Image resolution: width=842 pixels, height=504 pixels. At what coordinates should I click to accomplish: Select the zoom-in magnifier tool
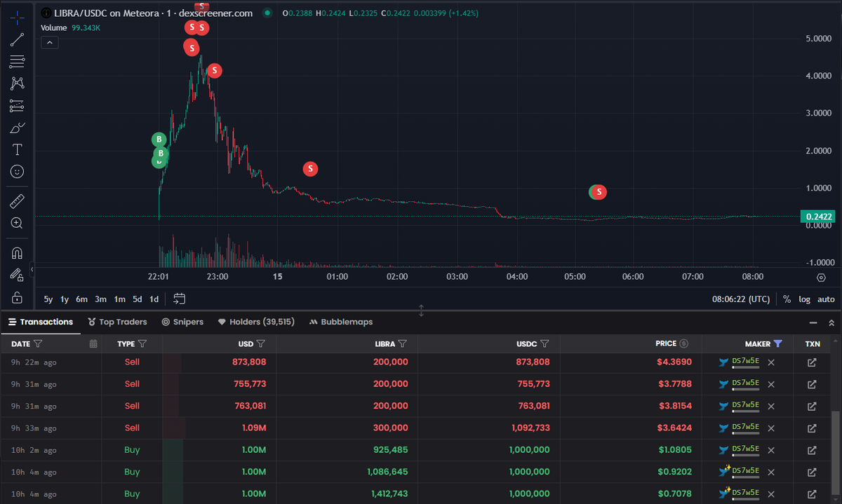[17, 223]
